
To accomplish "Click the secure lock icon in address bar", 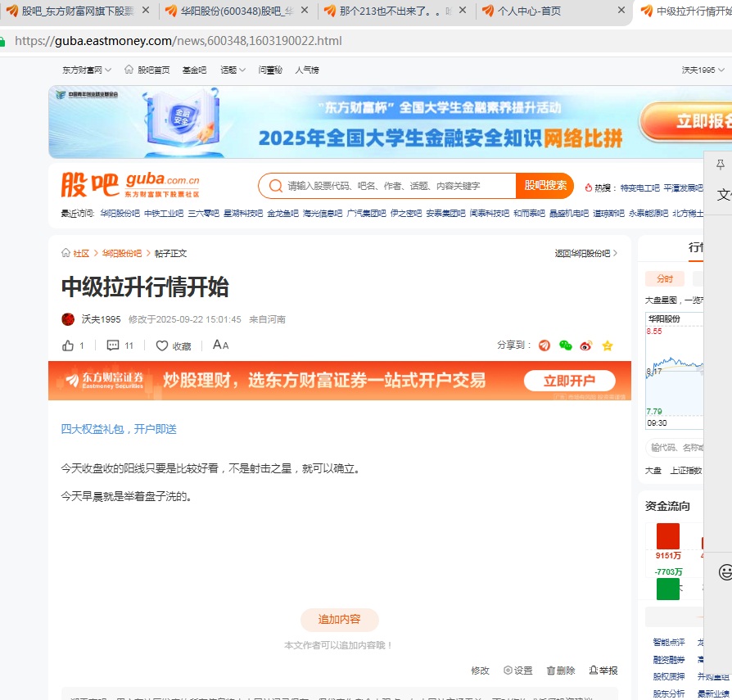I will coord(2,41).
